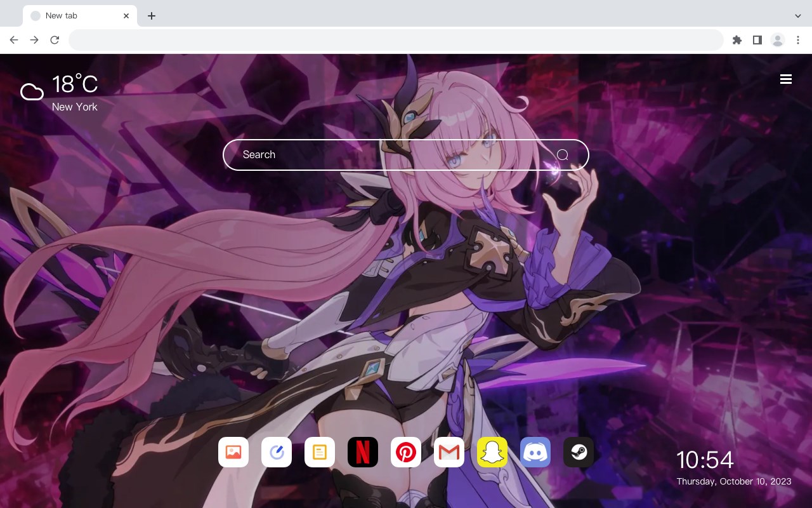Open the Extensions puzzle icon
This screenshot has height=508, width=812.
coord(737,40)
